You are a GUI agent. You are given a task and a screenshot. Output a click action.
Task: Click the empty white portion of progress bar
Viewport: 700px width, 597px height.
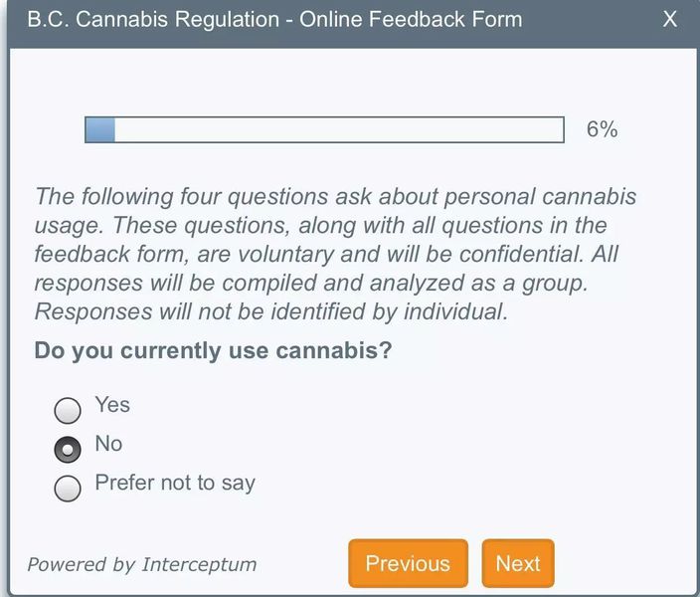338,130
